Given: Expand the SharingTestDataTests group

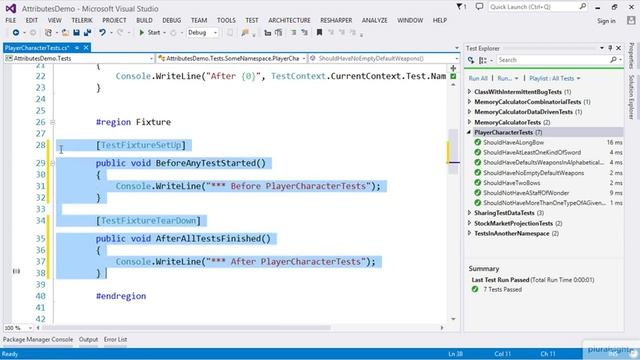Looking at the screenshot, I should tap(469, 213).
